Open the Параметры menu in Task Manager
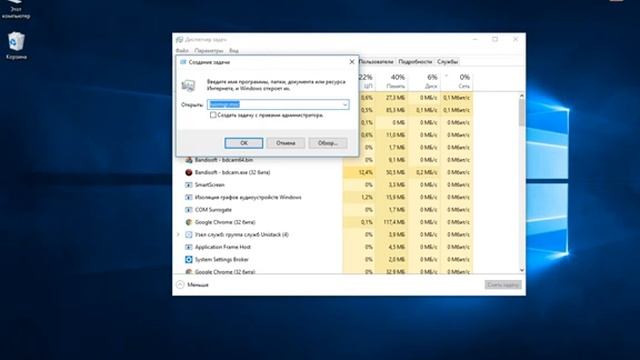The width and height of the screenshot is (640, 360). click(209, 51)
